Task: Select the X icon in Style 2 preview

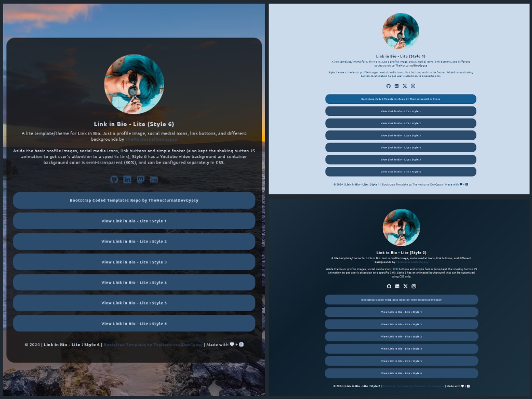Action: coord(405,286)
